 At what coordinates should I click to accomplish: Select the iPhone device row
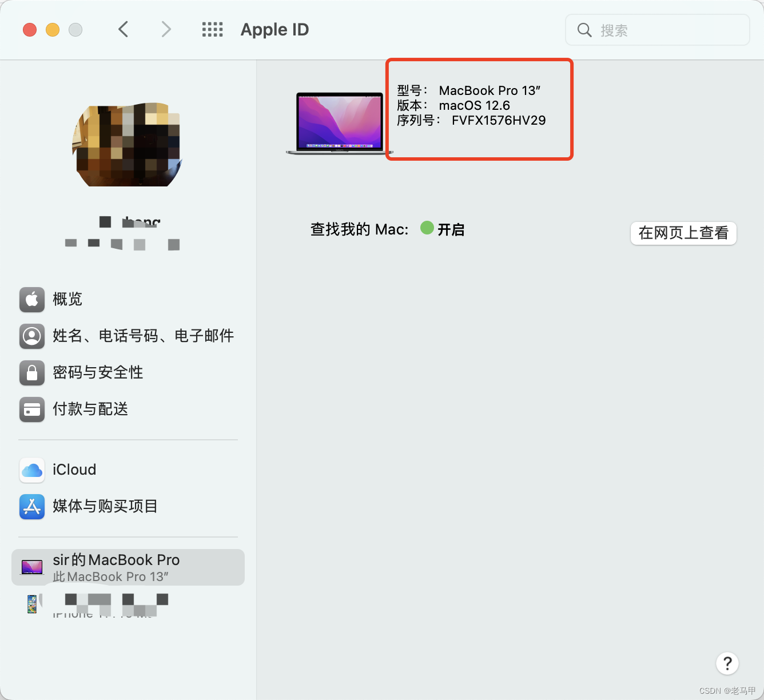coord(128,604)
